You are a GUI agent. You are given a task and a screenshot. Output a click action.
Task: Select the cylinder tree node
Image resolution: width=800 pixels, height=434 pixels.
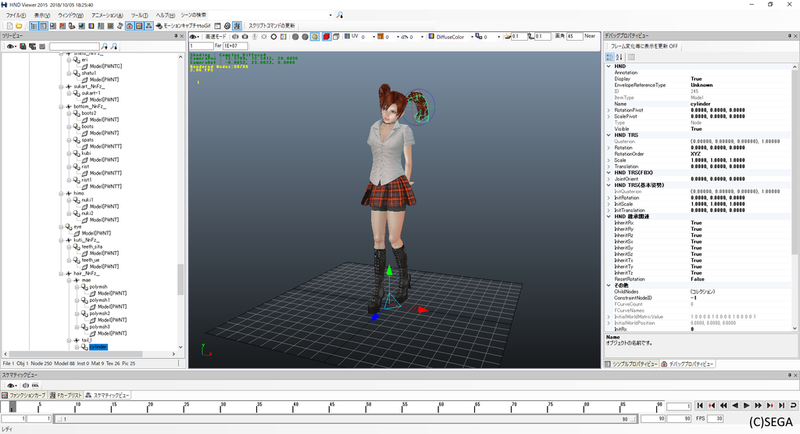(x=98, y=347)
